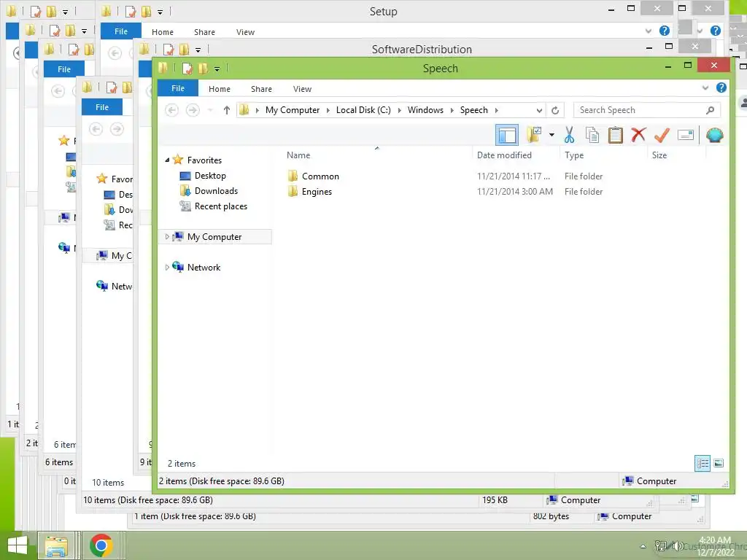Expand Network tree node
The height and width of the screenshot is (560, 747).
(167, 267)
